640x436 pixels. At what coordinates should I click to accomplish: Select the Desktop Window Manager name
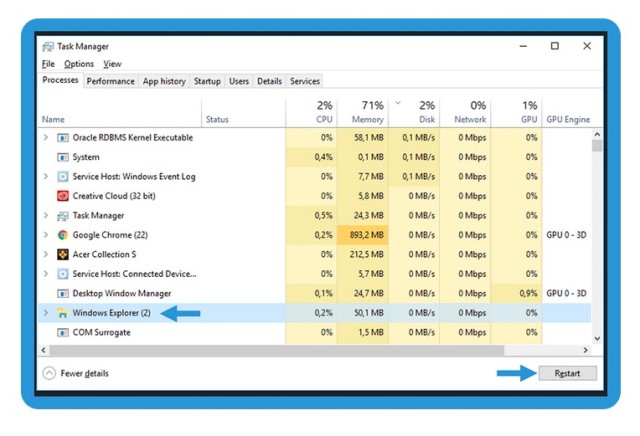(x=122, y=293)
